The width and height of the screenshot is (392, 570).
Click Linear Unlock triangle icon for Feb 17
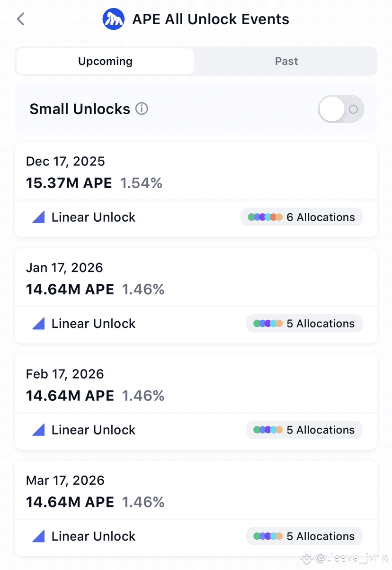[38, 430]
